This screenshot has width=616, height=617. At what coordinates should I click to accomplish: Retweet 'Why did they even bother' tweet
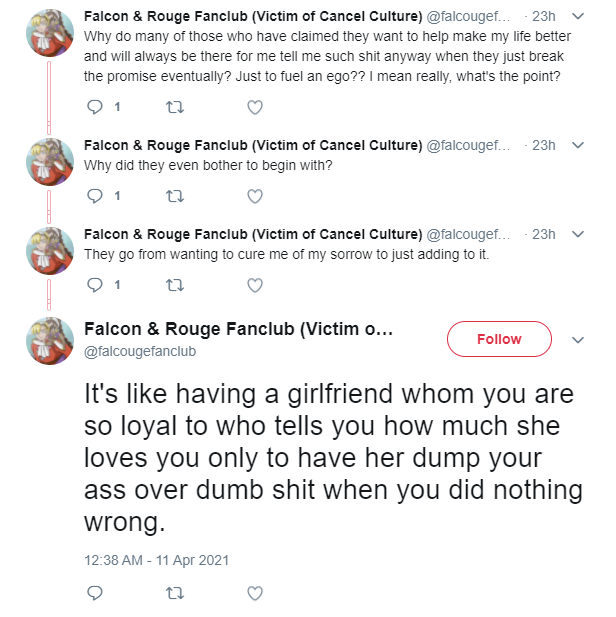[x=175, y=196]
